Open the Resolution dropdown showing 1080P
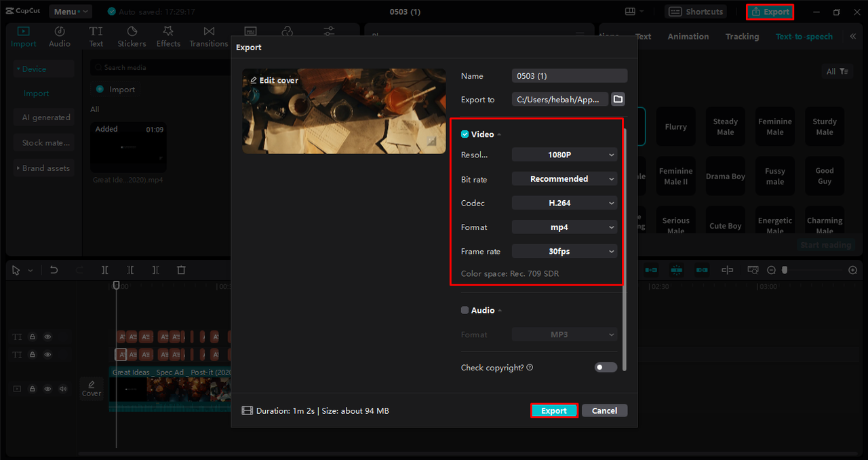 tap(565, 155)
